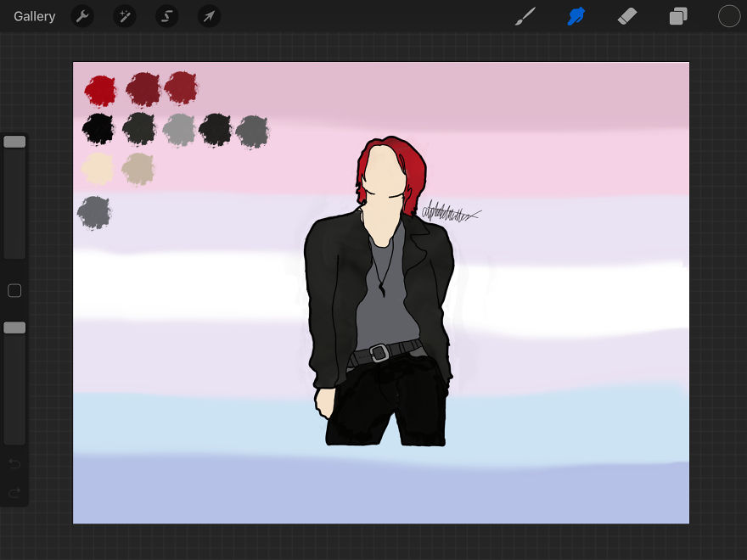Open the Actions menu wrench

pos(81,15)
